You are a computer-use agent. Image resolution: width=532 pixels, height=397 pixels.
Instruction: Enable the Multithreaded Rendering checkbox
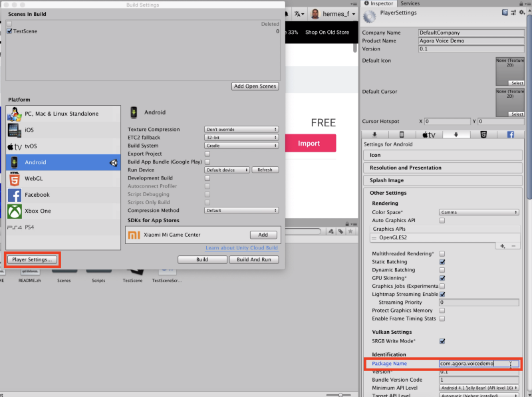click(442, 254)
